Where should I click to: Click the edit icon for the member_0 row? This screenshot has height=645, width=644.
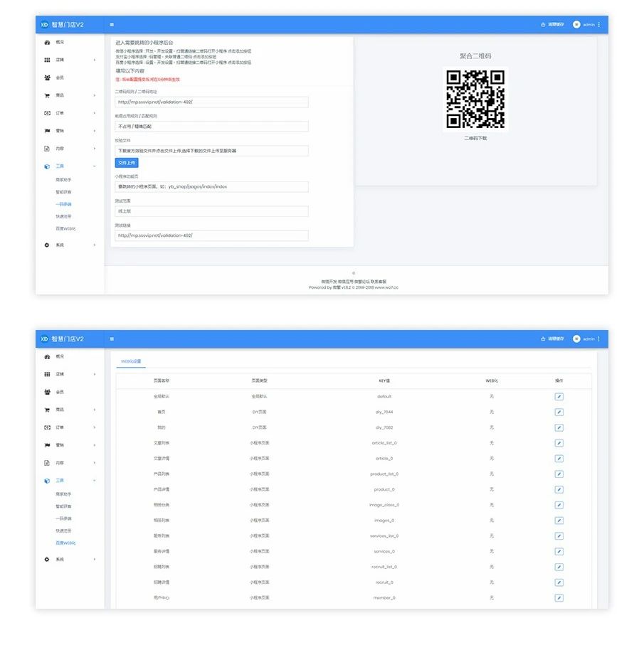coord(559,598)
